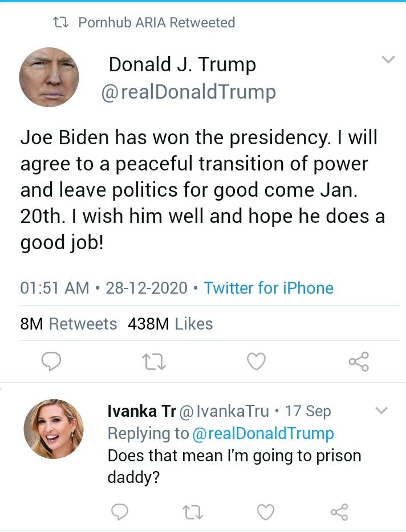Open the @realDonaldTrump handle under author name
Viewport: 406px width, 532px height.
[x=188, y=92]
